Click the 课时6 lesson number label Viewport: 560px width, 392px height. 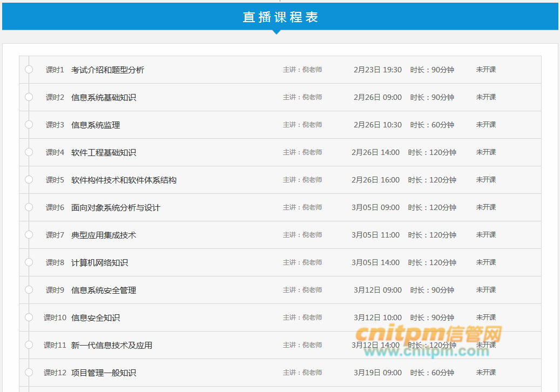tap(55, 208)
